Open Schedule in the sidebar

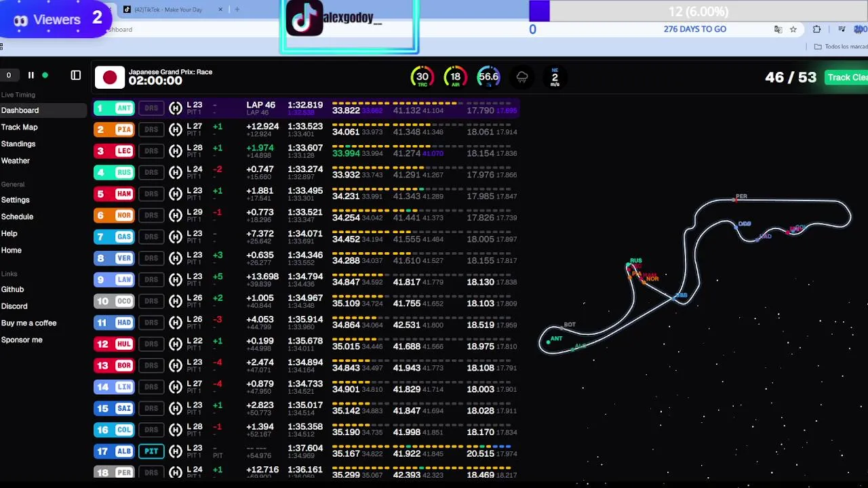(x=18, y=217)
